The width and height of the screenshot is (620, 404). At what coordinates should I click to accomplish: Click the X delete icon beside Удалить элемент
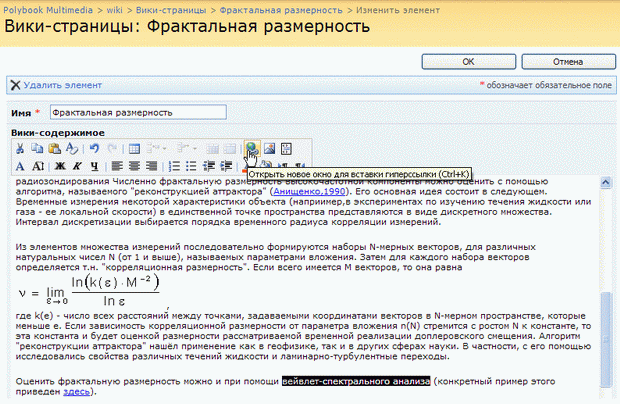[x=15, y=85]
